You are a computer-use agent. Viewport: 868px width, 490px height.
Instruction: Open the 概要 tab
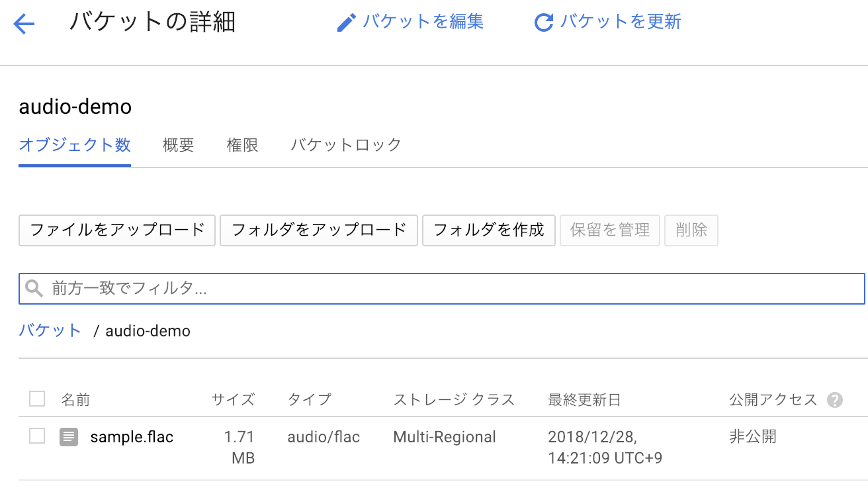click(179, 145)
